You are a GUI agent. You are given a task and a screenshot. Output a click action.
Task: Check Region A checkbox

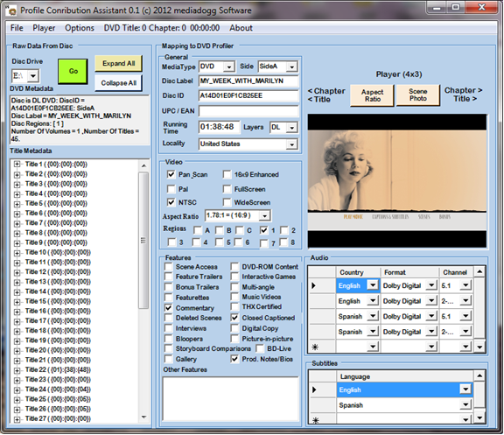pyautogui.click(x=198, y=230)
